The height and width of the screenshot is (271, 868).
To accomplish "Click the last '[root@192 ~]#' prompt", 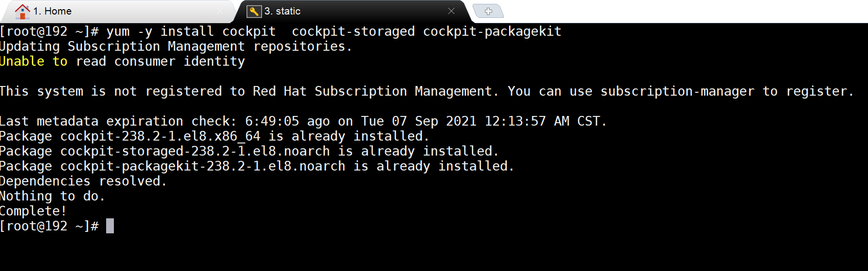I will coord(49,226).
